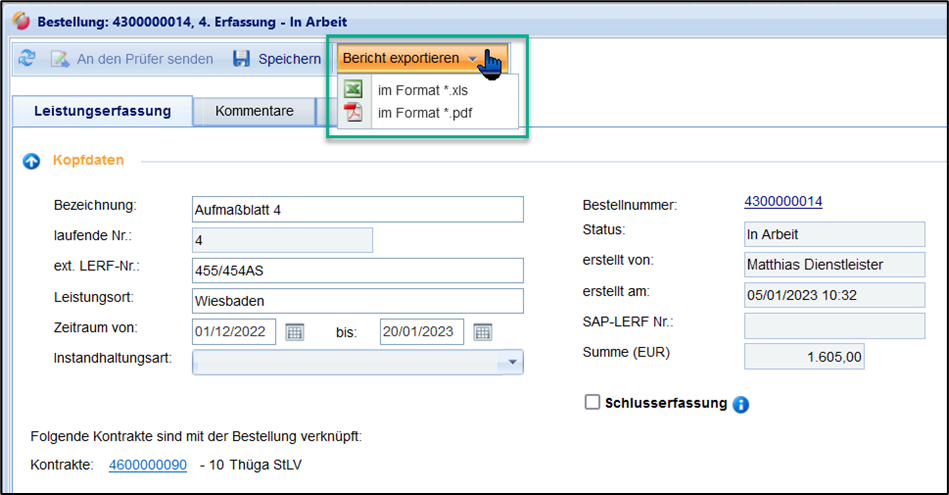Viewport: 949px width, 495px height.
Task: Click the PDF file icon
Action: (x=353, y=112)
